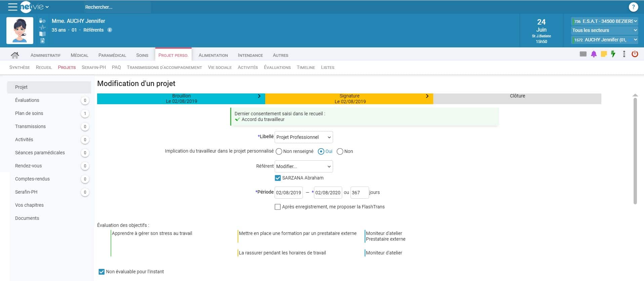Image resolution: width=644 pixels, height=281 pixels.
Task: Enable the FlashTrans proposal checkbox
Action: tap(278, 207)
